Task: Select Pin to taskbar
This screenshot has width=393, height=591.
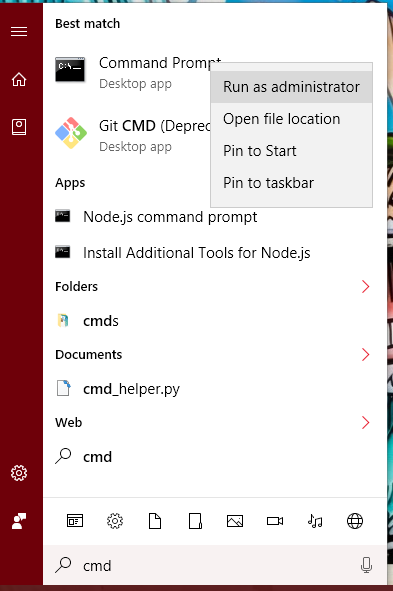Action: pos(291,183)
